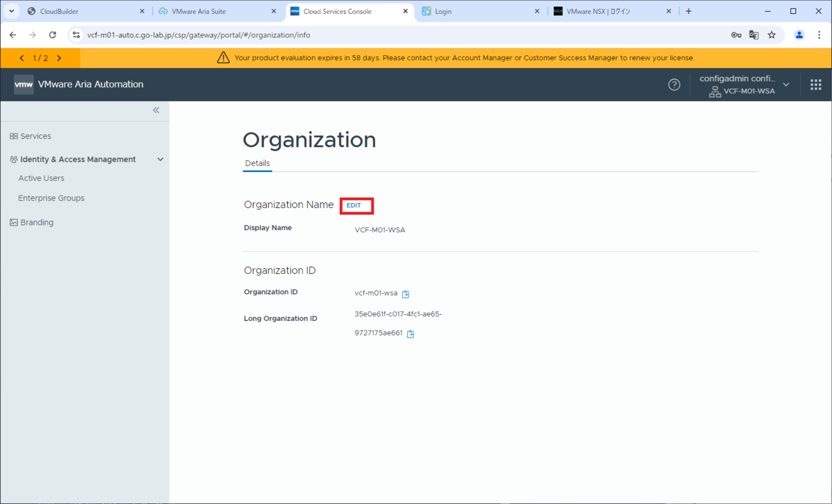Close the VMware NSX tab
The image size is (832, 504).
[x=668, y=12]
